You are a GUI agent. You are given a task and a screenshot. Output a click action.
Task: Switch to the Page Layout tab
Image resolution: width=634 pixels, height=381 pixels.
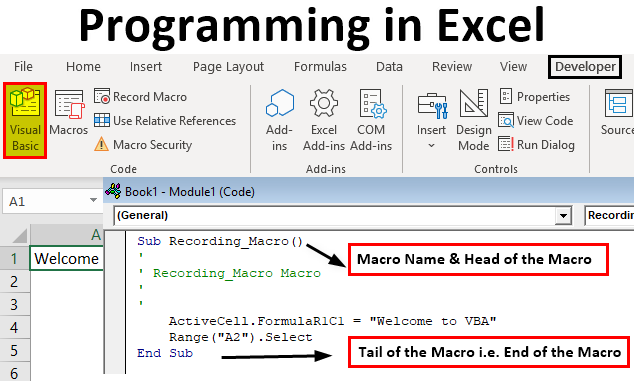coord(228,67)
